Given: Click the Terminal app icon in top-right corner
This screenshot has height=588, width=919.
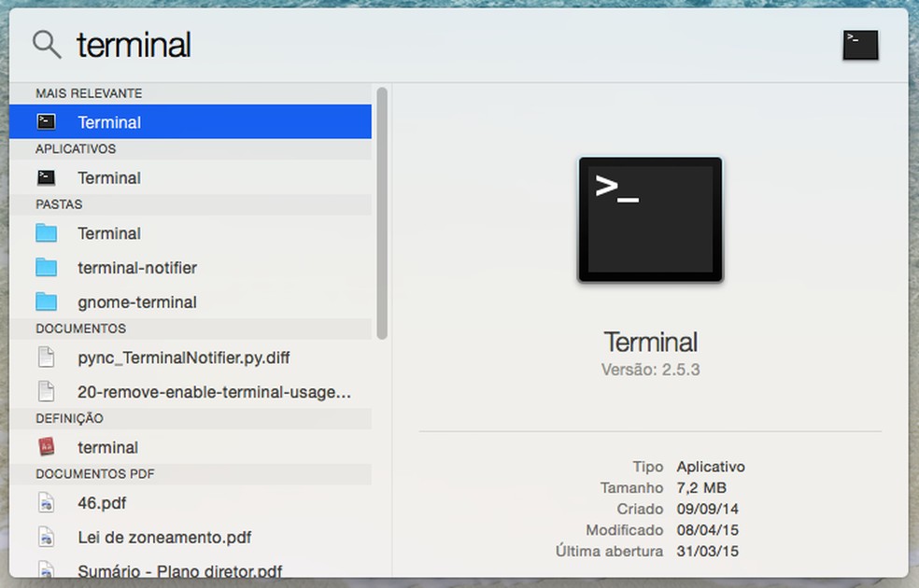Looking at the screenshot, I should [859, 45].
